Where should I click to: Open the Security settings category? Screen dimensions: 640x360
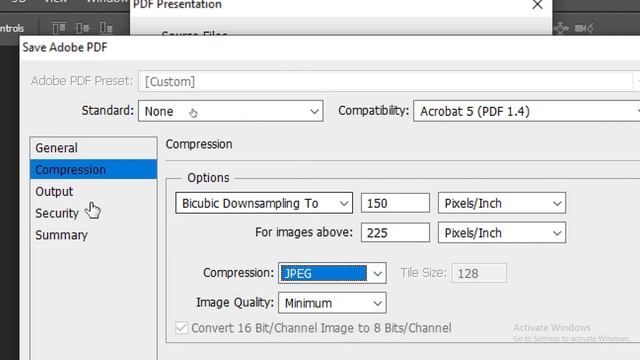coord(93,213)
